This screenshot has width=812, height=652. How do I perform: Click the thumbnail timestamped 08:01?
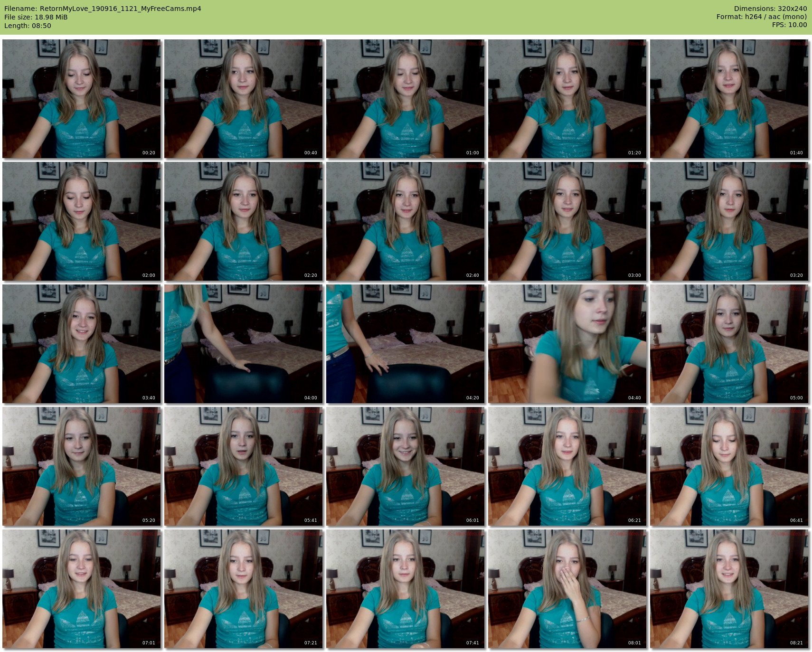tap(567, 589)
